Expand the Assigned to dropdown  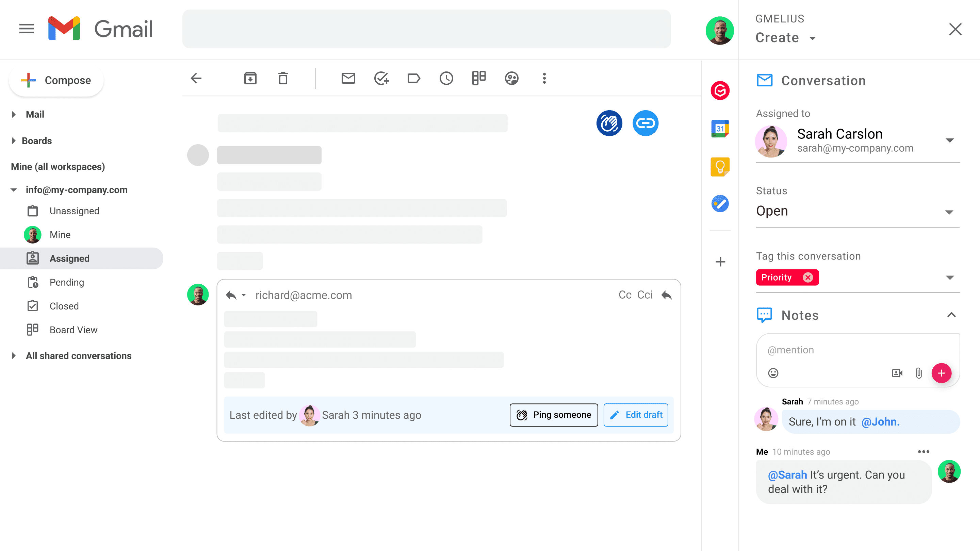[x=952, y=140]
